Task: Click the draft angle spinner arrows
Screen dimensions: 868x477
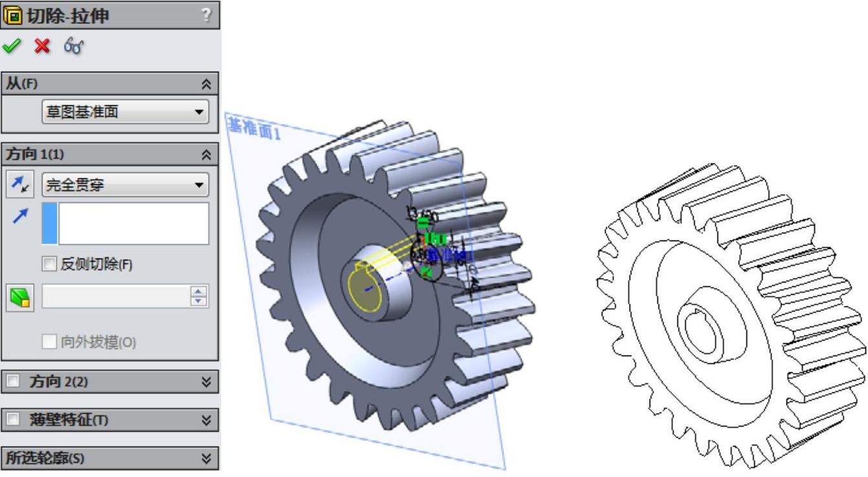Action: point(199,297)
